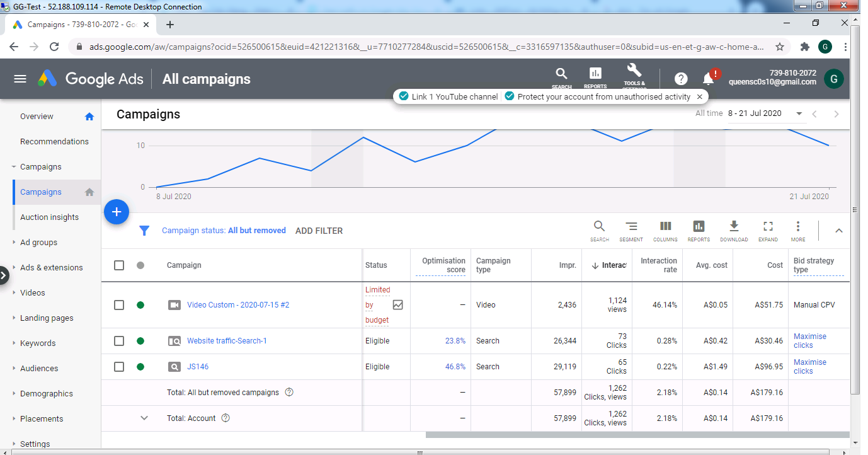Viewport: 868px width, 455px height.
Task: Click the horizontal table scrollbar
Action: pos(636,435)
